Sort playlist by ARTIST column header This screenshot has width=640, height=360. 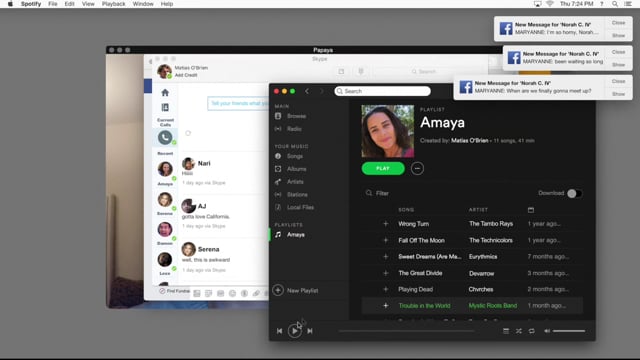pyautogui.click(x=478, y=210)
